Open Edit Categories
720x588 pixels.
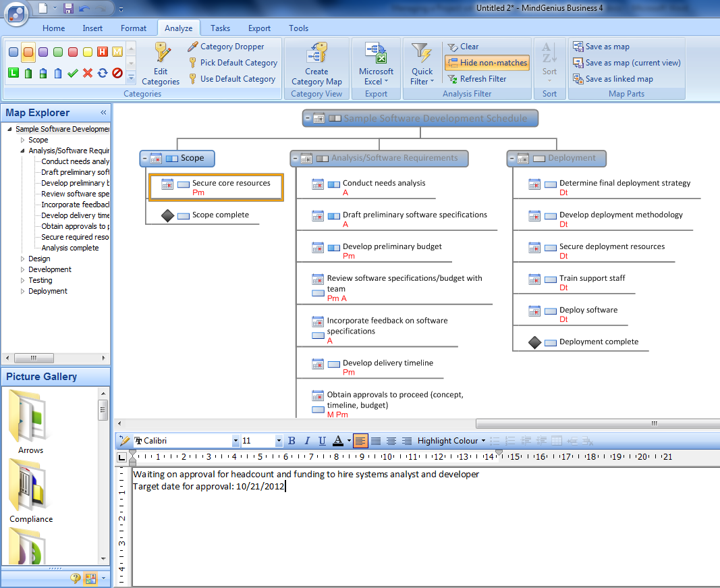click(x=161, y=64)
